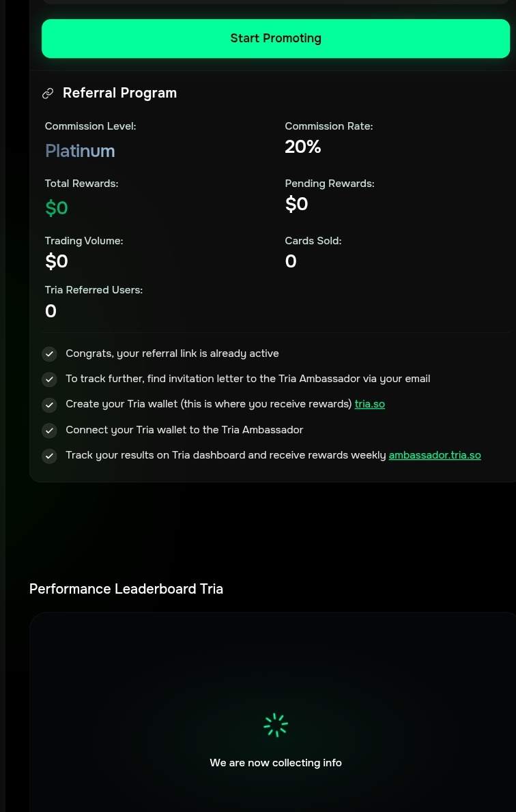The height and width of the screenshot is (812, 516).
Task: Click the chain-link icon beside Referral Program
Action: pyautogui.click(x=48, y=93)
